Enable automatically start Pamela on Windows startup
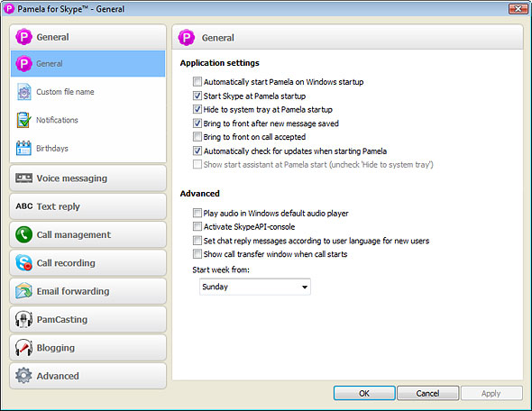 tap(197, 82)
